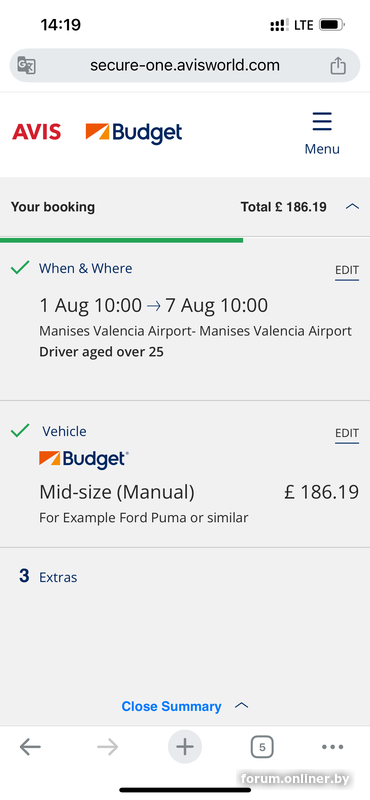Click the Close Summary link
The image size is (370, 800).
click(171, 706)
